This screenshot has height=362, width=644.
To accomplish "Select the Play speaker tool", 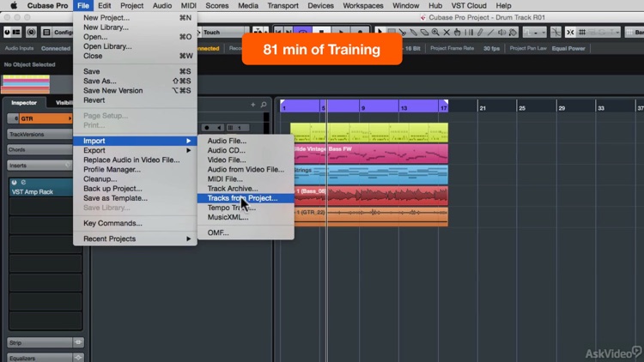I will click(x=502, y=32).
